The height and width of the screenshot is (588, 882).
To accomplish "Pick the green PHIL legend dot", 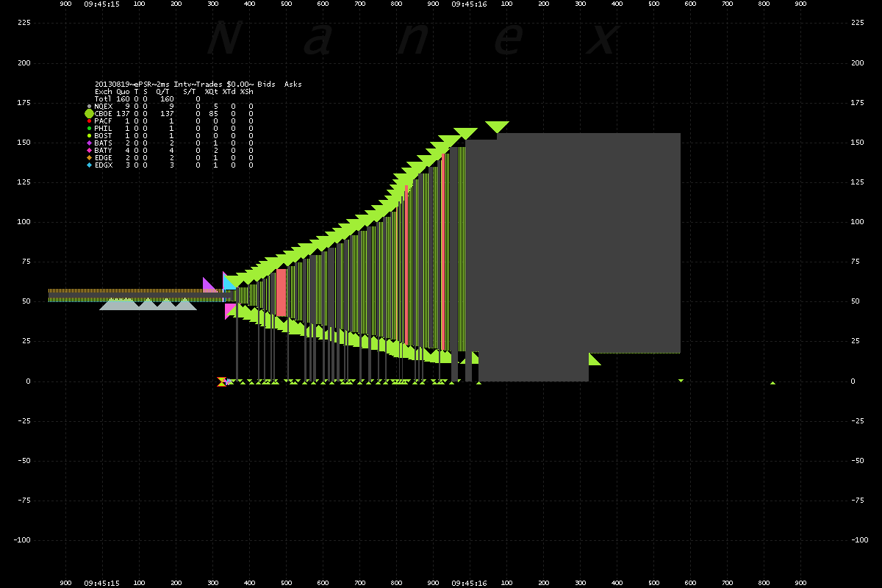I will [89, 129].
